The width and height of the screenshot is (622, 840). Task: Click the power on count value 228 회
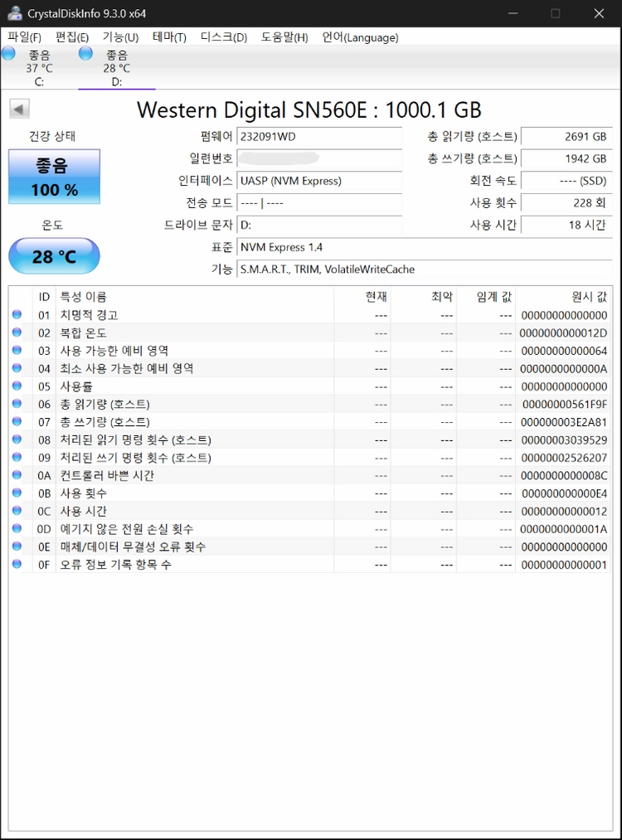click(x=566, y=202)
